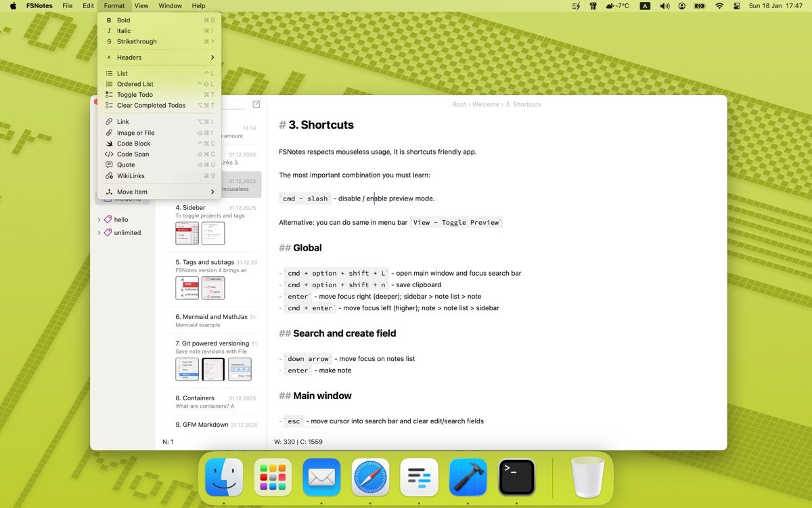Select Ordered List menu entry

[x=159, y=84]
